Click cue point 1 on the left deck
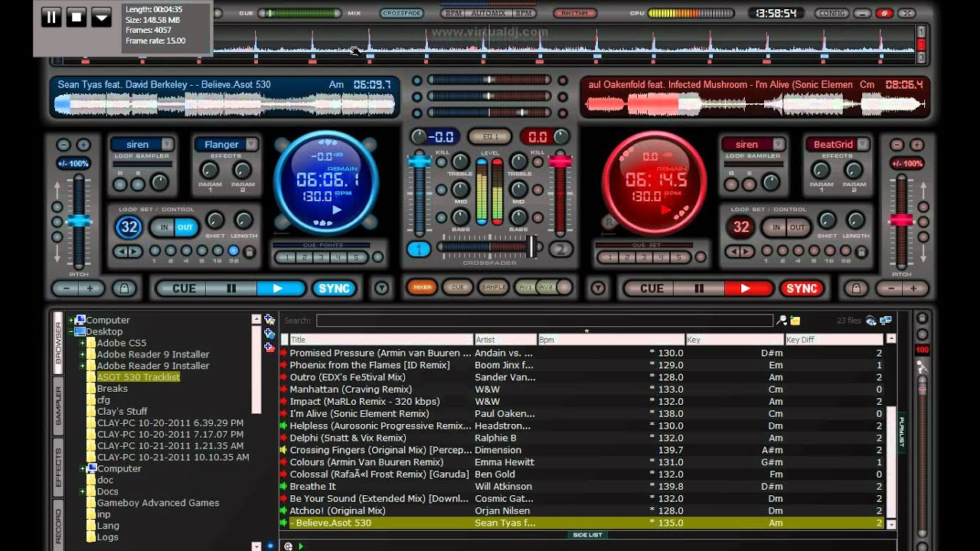This screenshot has width=980, height=551. (x=286, y=257)
